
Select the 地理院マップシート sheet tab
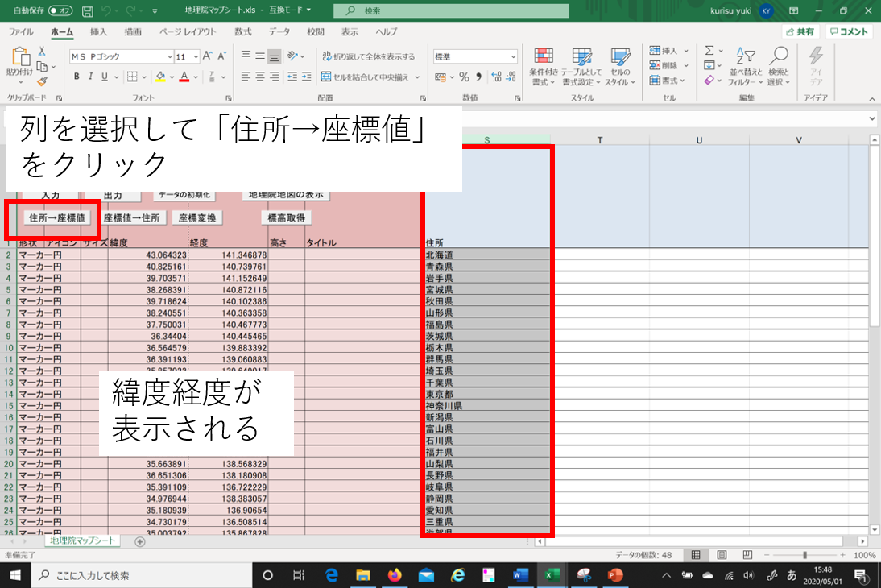82,540
